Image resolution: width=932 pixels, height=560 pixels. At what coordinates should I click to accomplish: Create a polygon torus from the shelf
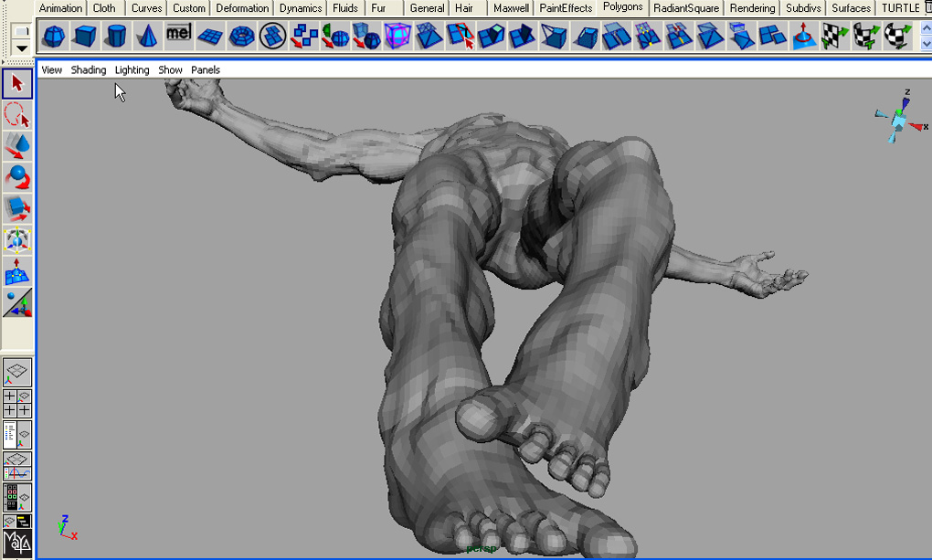click(241, 36)
